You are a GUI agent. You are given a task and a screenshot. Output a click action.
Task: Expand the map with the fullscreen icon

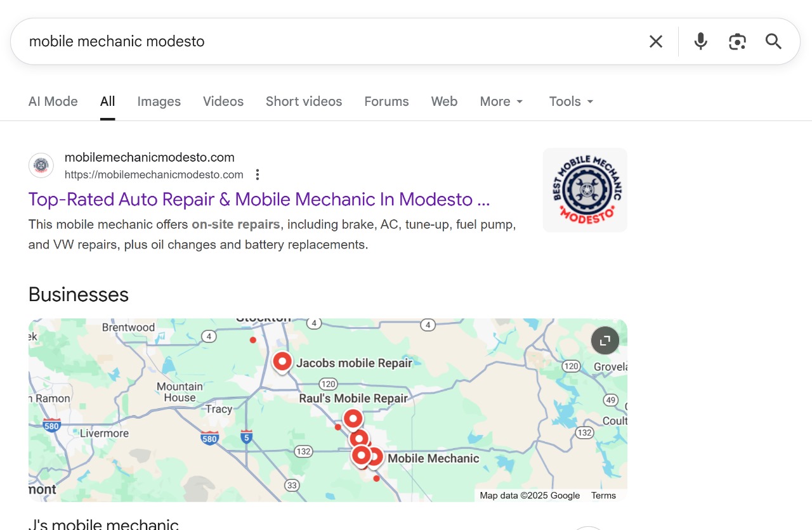coord(605,340)
